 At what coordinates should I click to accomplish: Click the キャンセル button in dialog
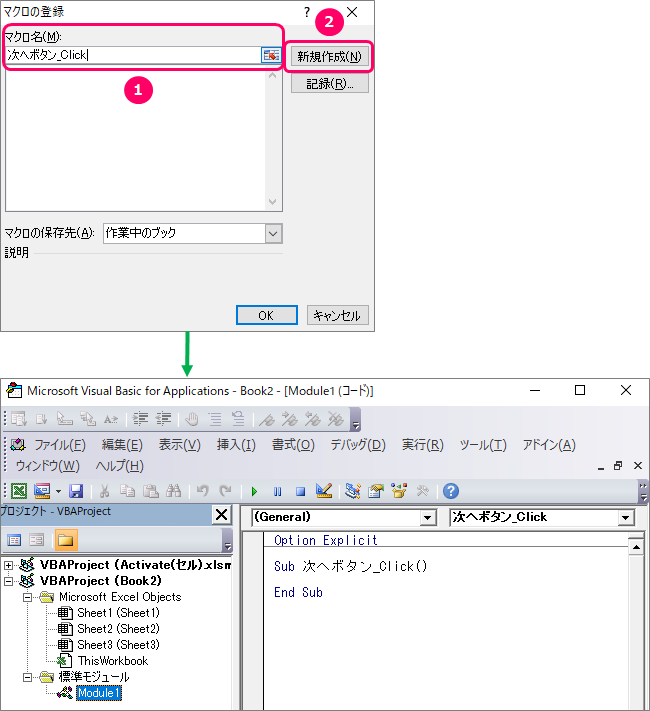pos(337,316)
